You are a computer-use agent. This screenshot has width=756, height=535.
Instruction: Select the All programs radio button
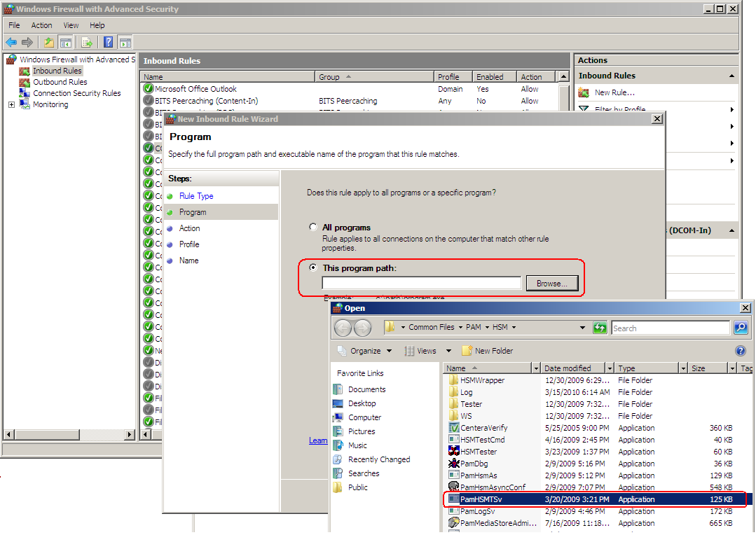(313, 228)
